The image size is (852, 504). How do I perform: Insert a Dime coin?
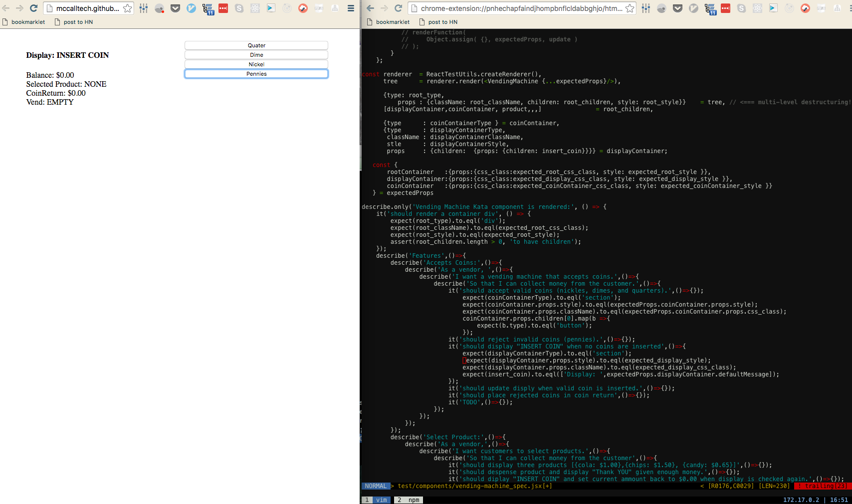click(256, 55)
